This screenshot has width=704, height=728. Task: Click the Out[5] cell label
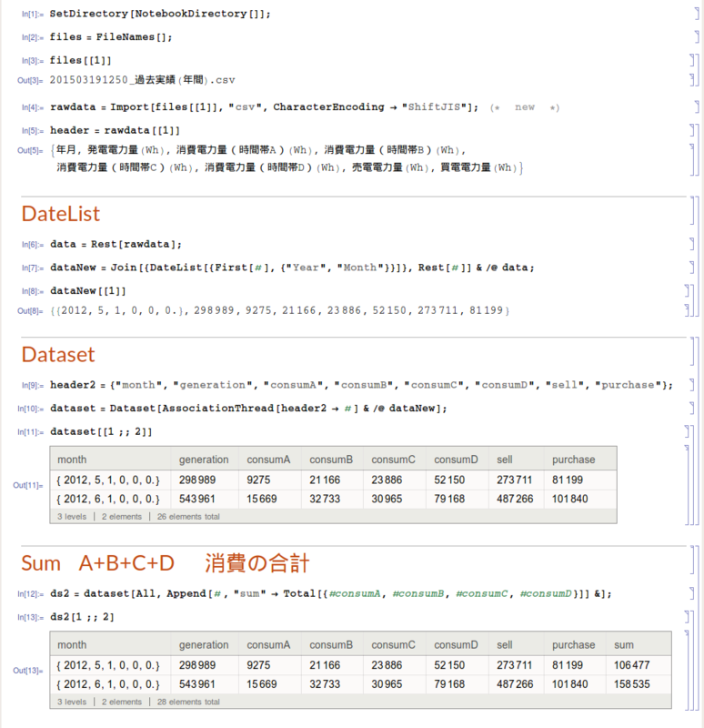tap(30, 150)
